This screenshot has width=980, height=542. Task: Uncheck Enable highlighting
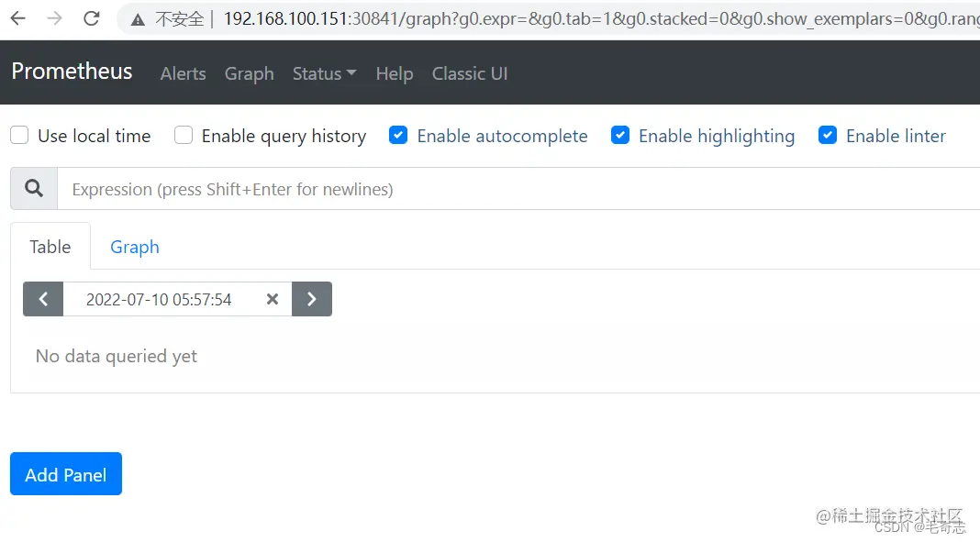620,135
